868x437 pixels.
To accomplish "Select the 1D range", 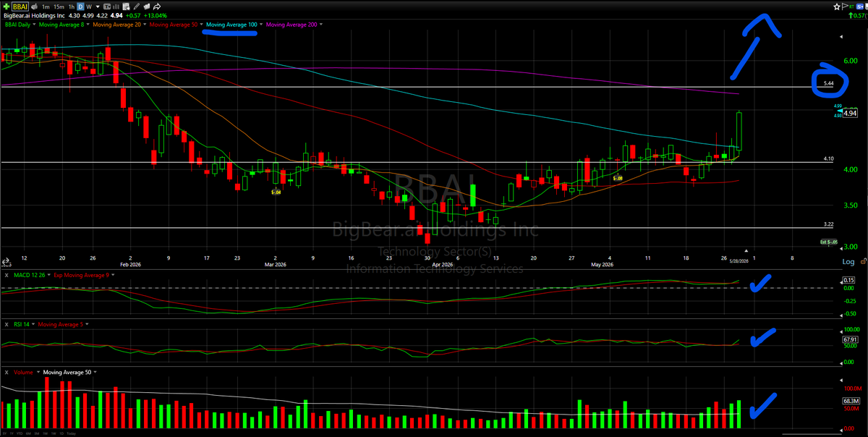I will [61, 433].
